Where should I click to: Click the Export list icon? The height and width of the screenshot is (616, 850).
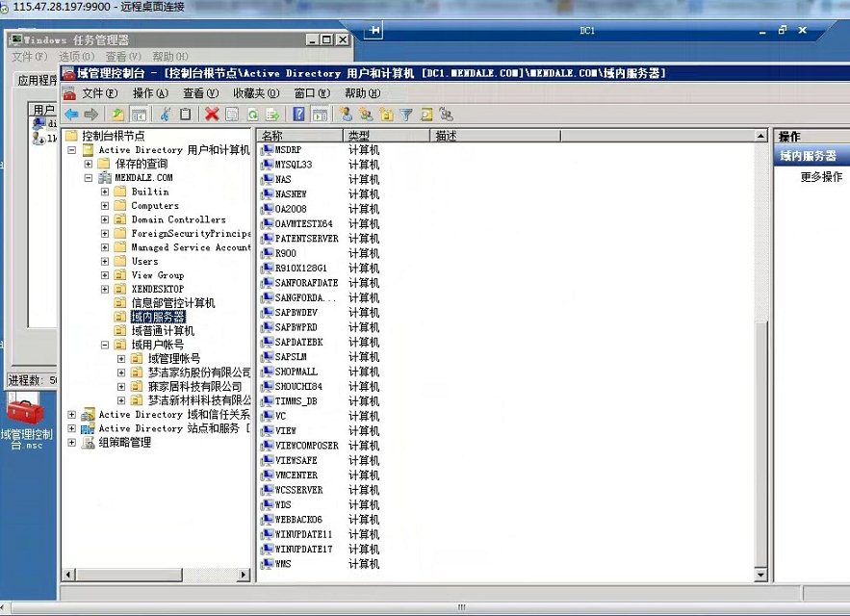272,115
